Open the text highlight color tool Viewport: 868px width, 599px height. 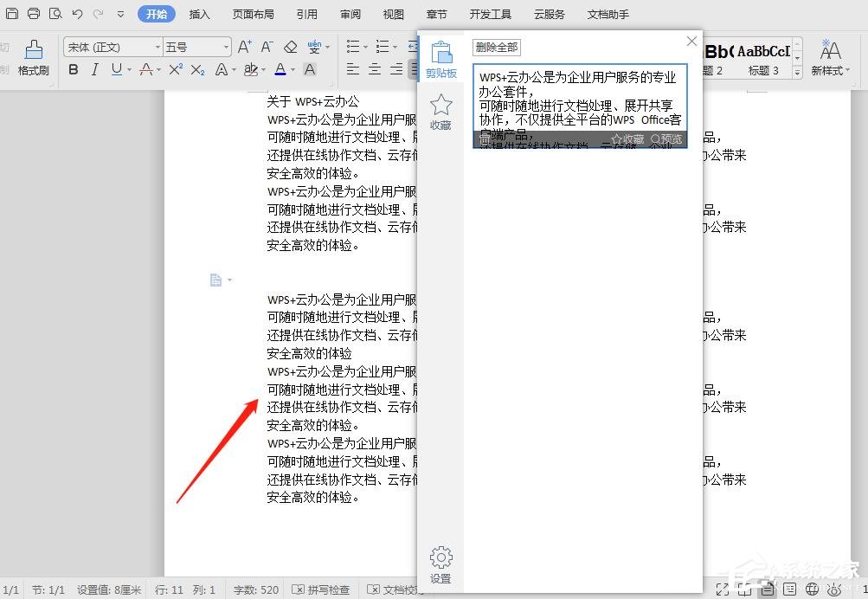coord(250,69)
